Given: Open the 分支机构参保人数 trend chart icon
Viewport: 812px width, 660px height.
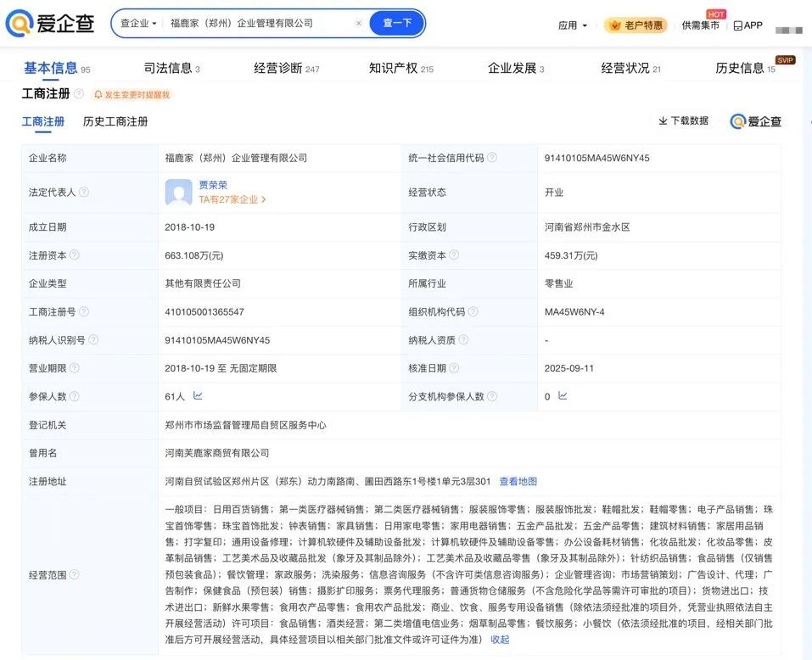Looking at the screenshot, I should coord(563,396).
